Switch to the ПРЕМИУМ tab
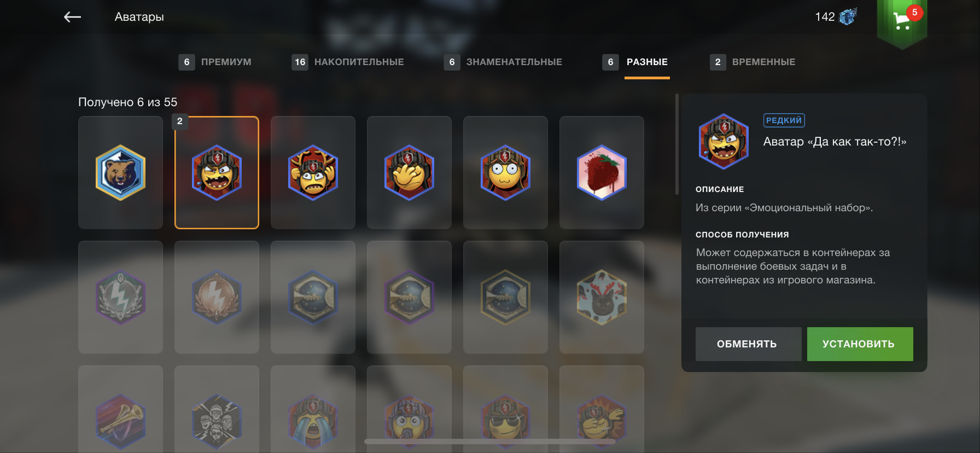The image size is (980, 453). pyautogui.click(x=215, y=62)
